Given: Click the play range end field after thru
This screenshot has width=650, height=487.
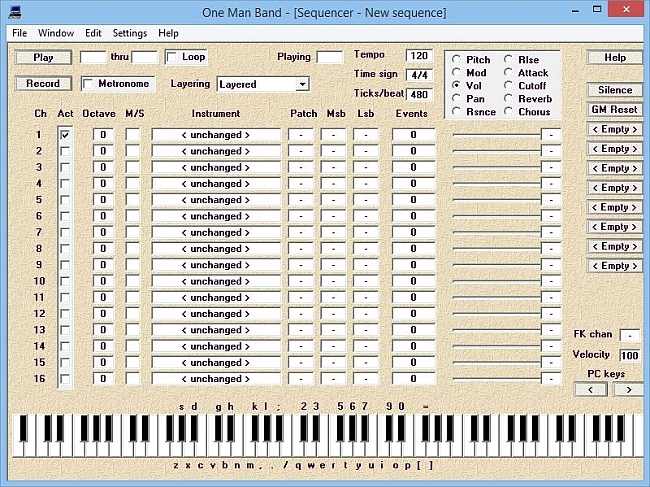Looking at the screenshot, I should tap(145, 57).
